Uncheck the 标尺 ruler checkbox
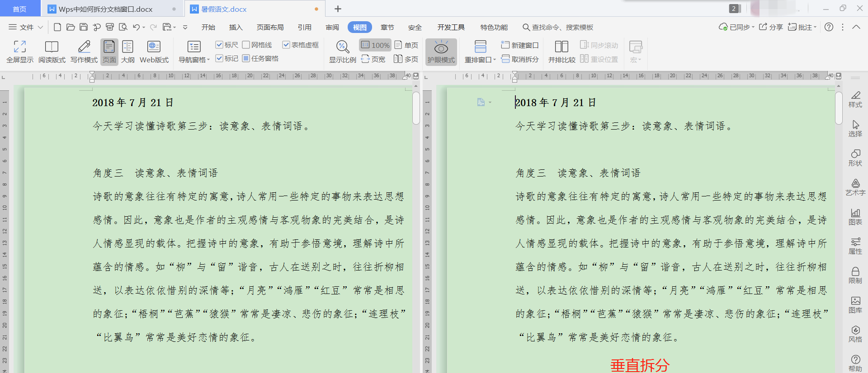 [x=219, y=45]
